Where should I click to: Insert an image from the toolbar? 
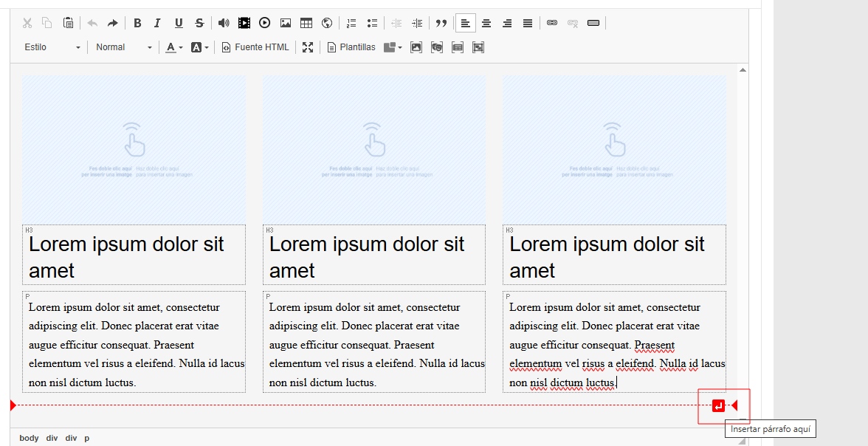click(286, 24)
